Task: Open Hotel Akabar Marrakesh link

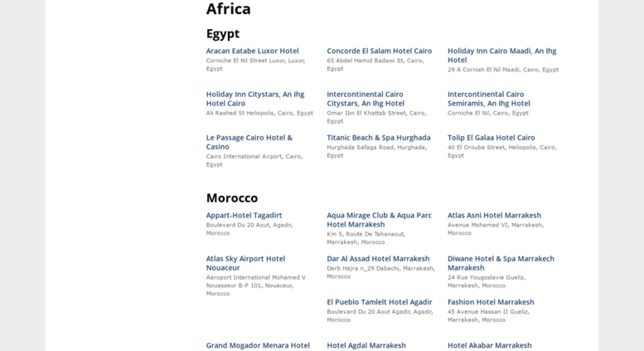Action: pos(490,346)
